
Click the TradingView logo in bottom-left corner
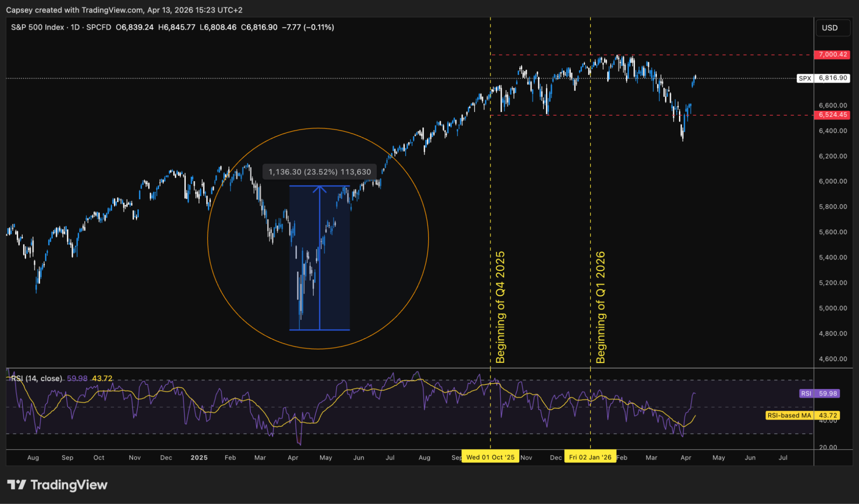pyautogui.click(x=57, y=485)
